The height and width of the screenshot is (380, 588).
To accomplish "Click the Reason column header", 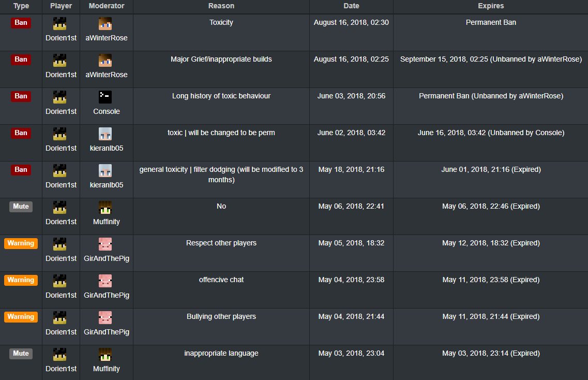I will point(221,6).
